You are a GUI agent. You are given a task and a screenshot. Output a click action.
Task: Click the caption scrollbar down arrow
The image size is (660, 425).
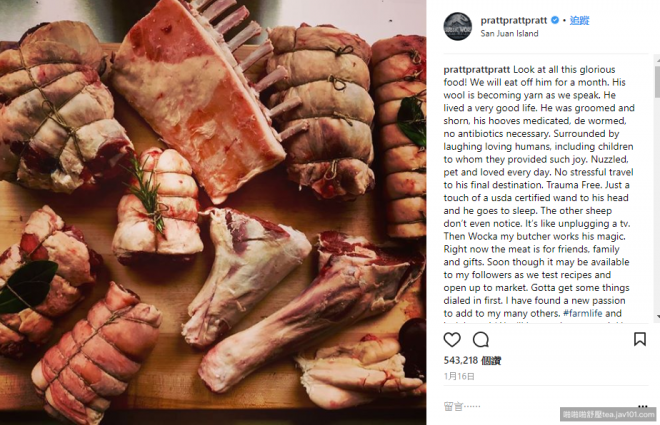655,318
